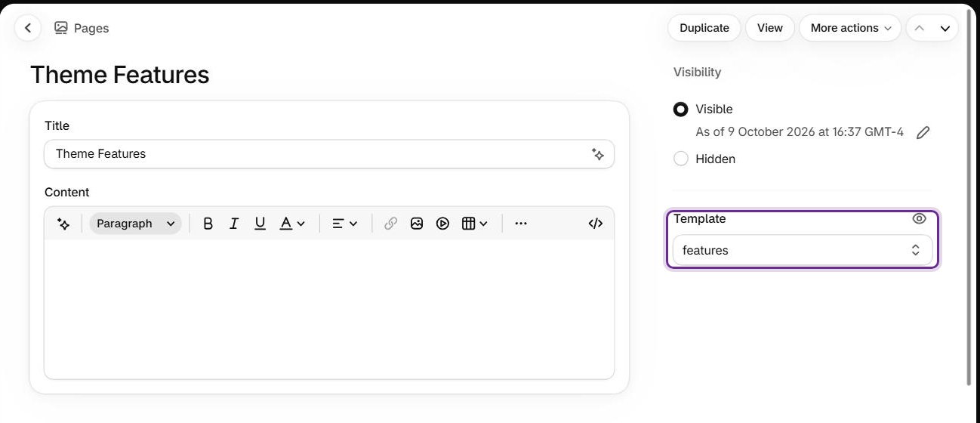Click the insert link icon
Image resolution: width=980 pixels, height=423 pixels.
click(x=390, y=224)
